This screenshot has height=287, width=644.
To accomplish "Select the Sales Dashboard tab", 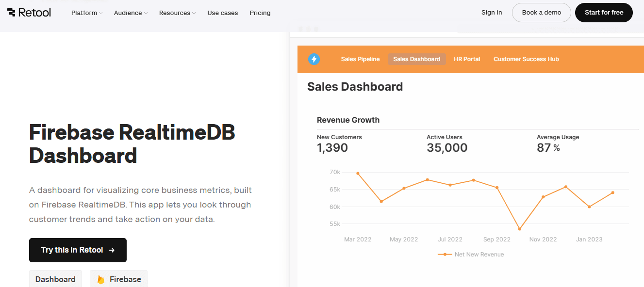I will coord(416,59).
